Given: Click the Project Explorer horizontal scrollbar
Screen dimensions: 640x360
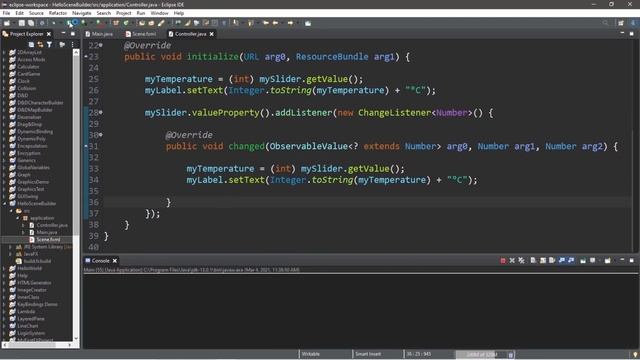Looking at the screenshot, I should [38, 345].
